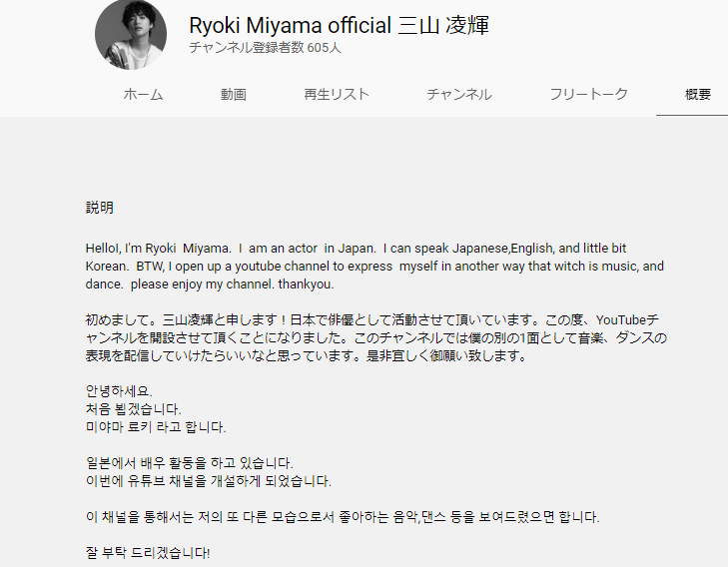Click the line ending with 'enjoy my channel. thankyou.'
This screenshot has height=567, width=728.
pos(210,283)
